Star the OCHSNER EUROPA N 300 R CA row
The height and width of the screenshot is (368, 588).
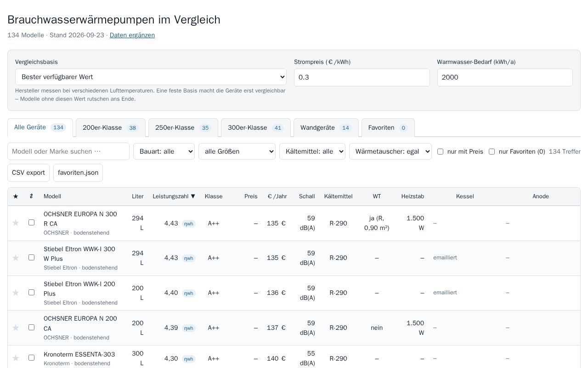point(16,223)
